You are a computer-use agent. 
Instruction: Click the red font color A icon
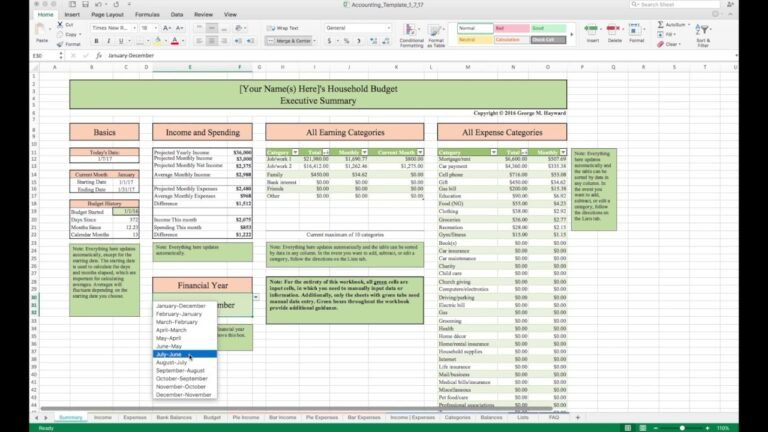click(x=175, y=41)
